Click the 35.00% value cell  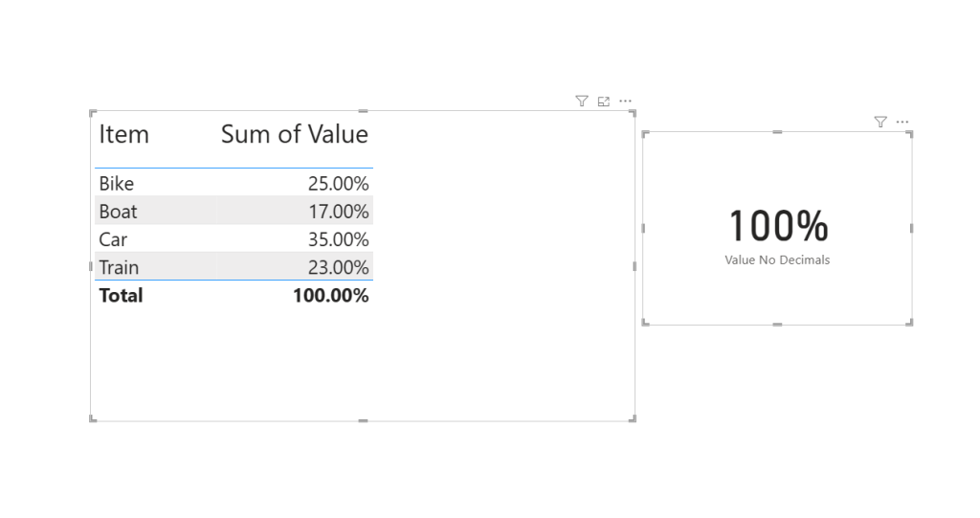[338, 238]
